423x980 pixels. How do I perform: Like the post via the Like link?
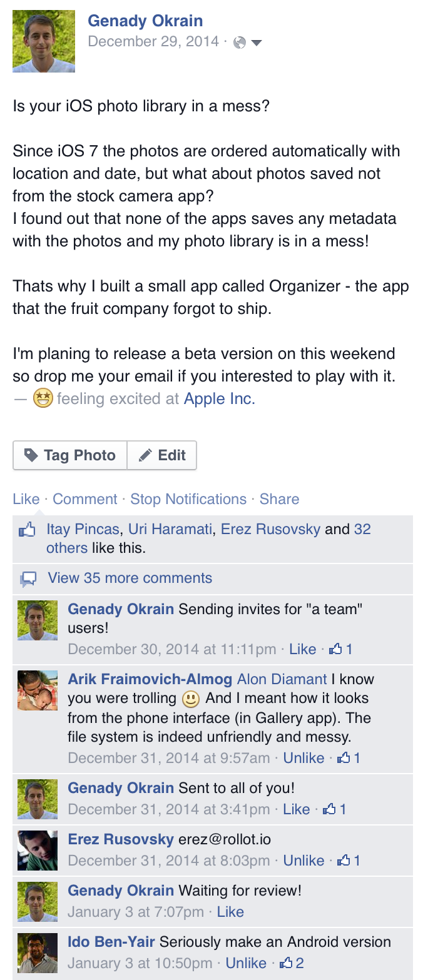pyautogui.click(x=26, y=499)
